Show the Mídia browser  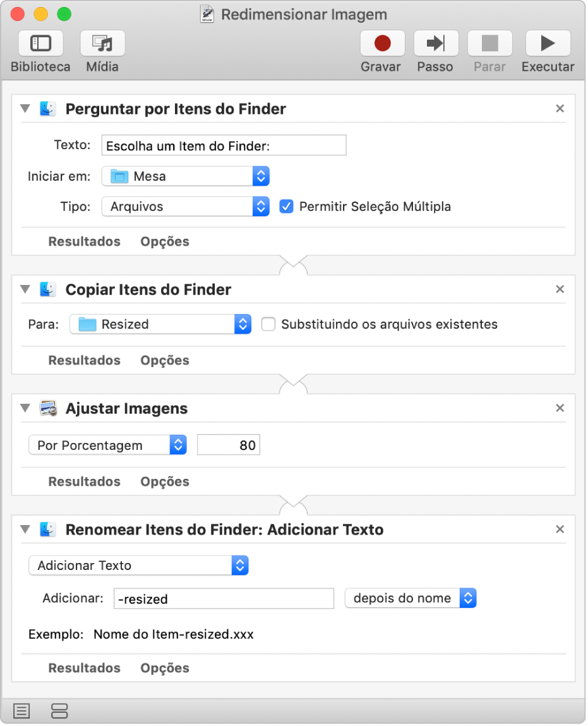(x=102, y=44)
